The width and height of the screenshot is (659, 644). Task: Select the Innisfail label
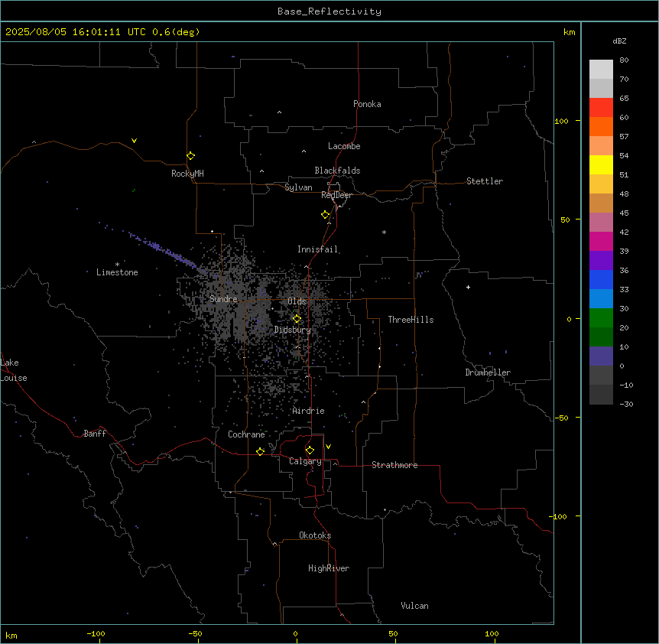tap(317, 249)
